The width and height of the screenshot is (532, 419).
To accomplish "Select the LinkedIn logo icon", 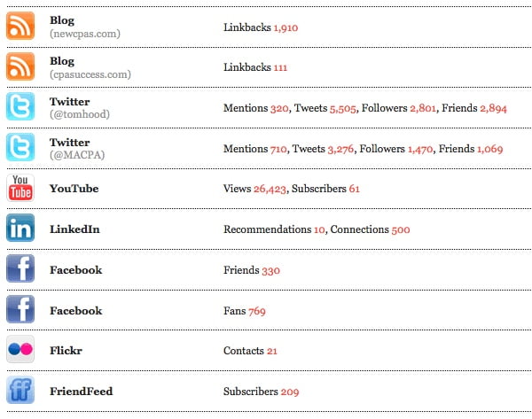I will [20, 229].
